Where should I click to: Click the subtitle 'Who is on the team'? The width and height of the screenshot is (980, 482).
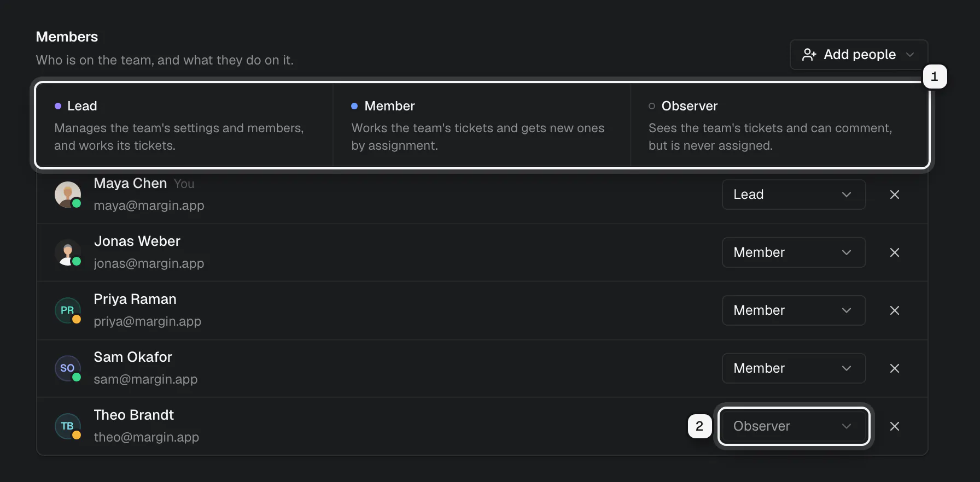pos(165,60)
